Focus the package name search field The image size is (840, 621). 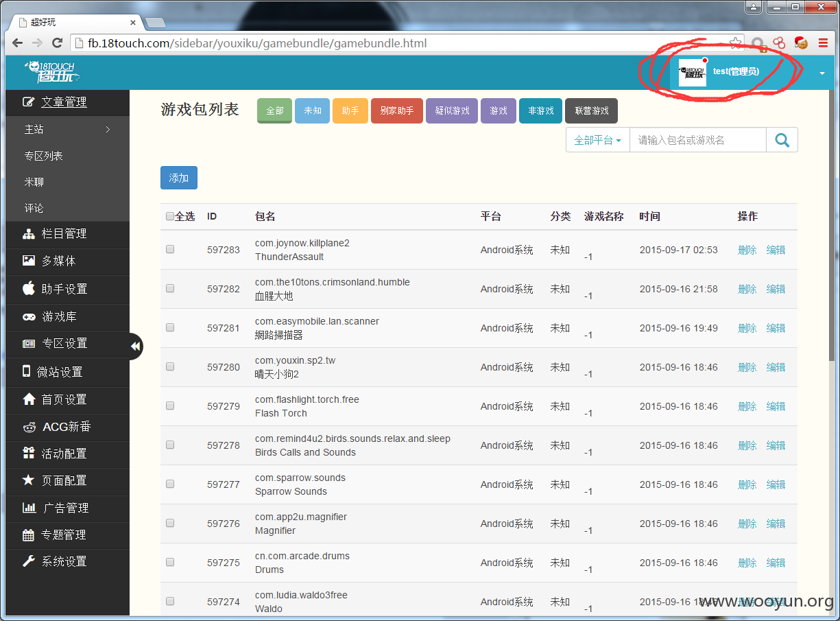[x=697, y=140]
